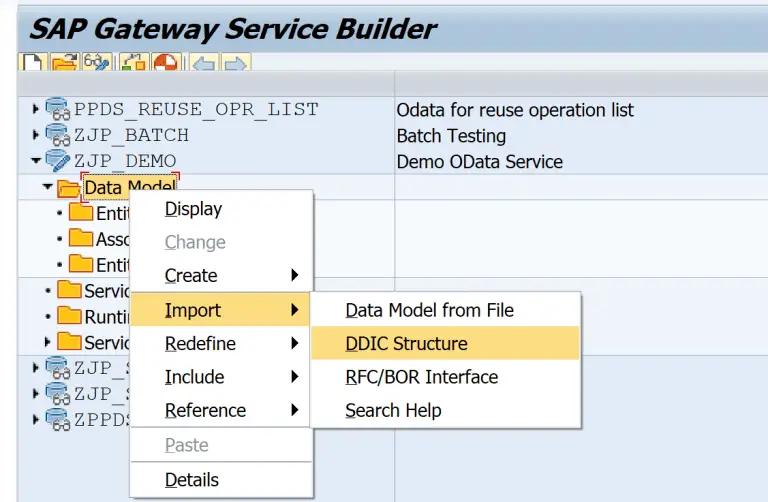Click the Generate Runtime Objects icon
768x502 pixels.
coord(165,62)
